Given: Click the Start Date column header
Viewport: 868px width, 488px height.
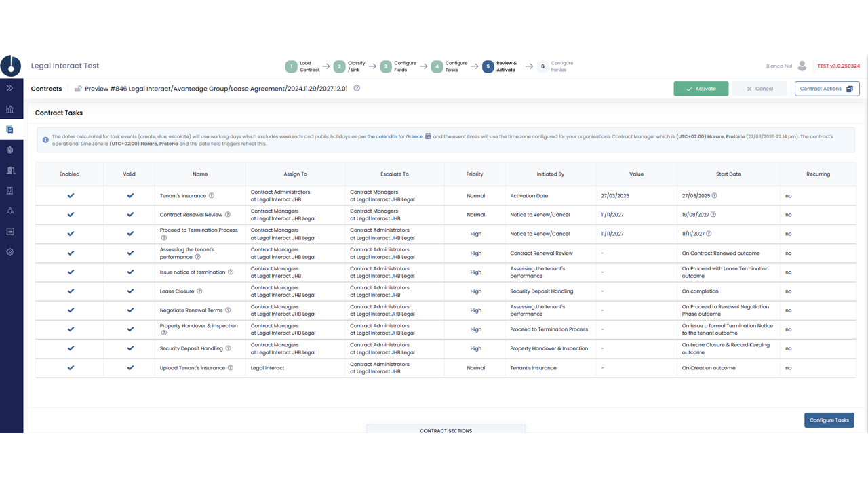Looking at the screenshot, I should point(728,174).
